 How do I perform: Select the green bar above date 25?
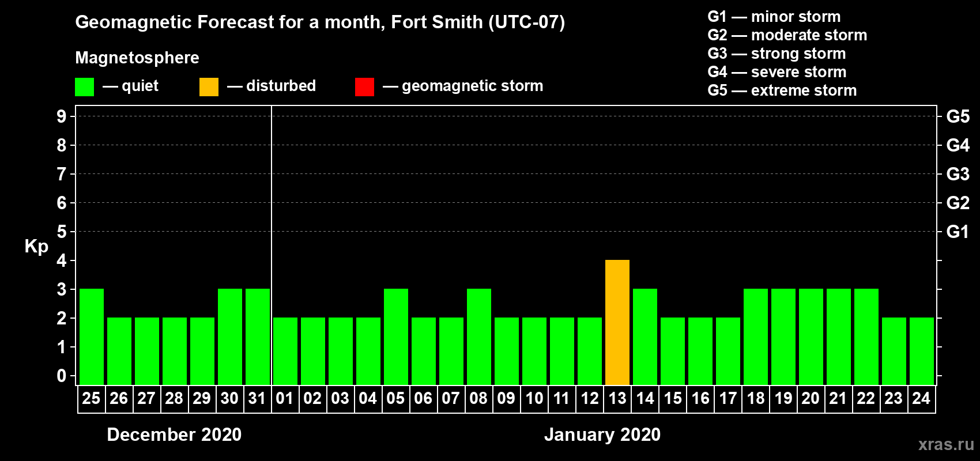[92, 337]
